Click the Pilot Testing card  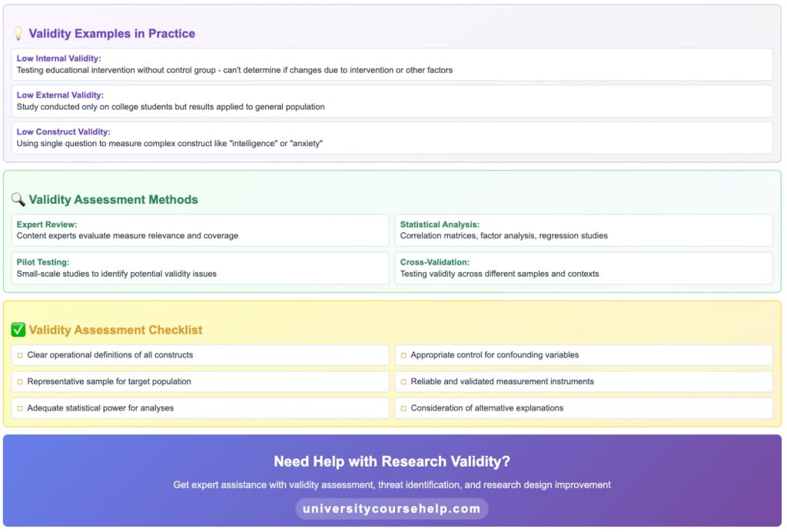[199, 268]
